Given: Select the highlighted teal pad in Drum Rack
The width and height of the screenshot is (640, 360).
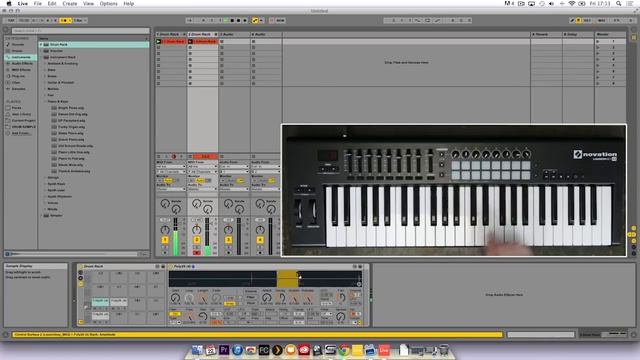Looking at the screenshot, I should click(x=100, y=302).
